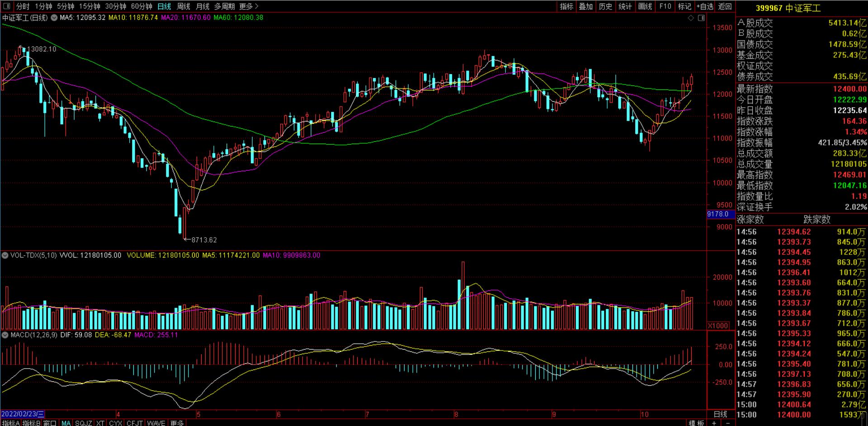Select the WAVE indicator tab
868x426 pixels.
tap(156, 423)
